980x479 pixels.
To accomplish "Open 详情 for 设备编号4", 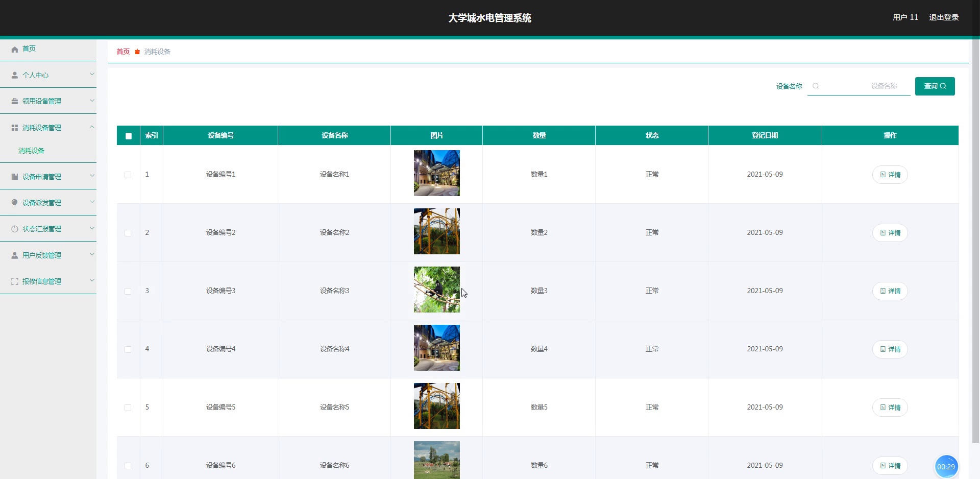I will [x=890, y=349].
